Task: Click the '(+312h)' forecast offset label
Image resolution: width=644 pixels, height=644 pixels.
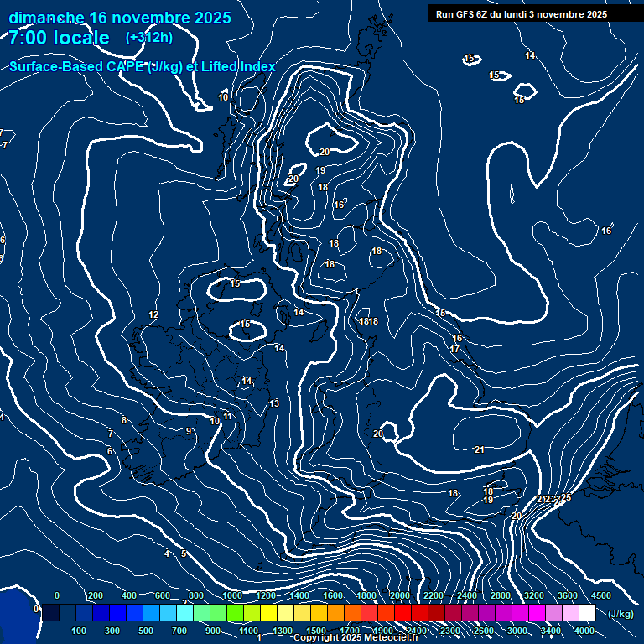Action: point(148,38)
